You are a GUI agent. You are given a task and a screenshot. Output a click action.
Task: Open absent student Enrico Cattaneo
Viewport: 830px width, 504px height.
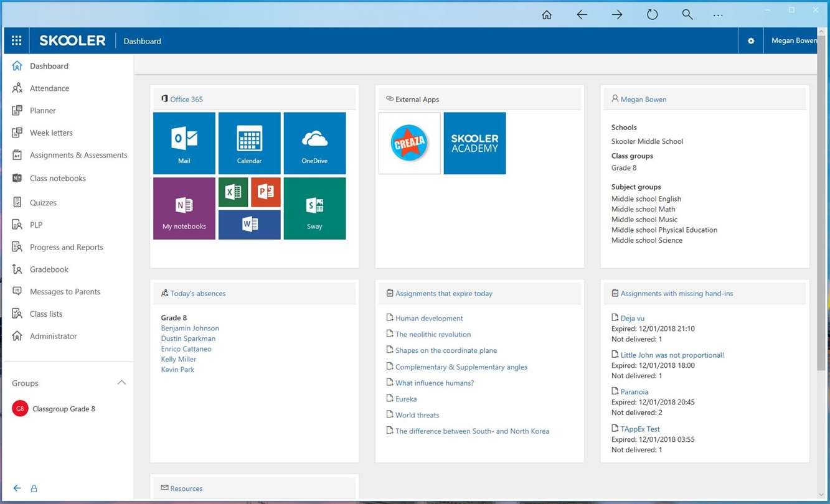[x=186, y=349]
